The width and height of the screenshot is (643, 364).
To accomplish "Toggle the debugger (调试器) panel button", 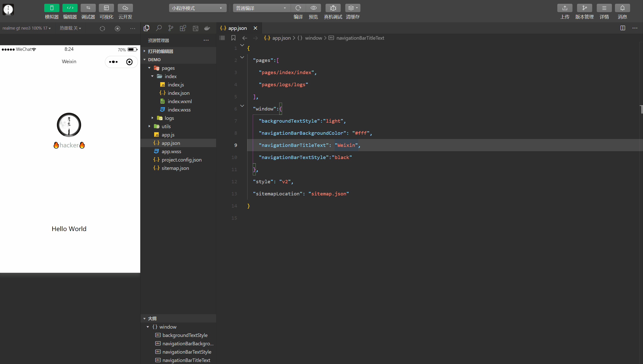I will tap(88, 8).
